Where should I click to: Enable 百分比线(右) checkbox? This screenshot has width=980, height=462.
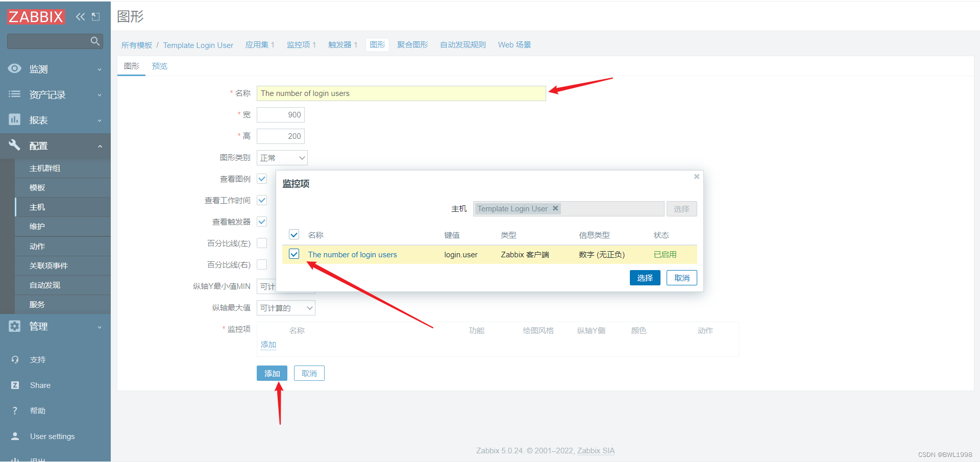(262, 264)
